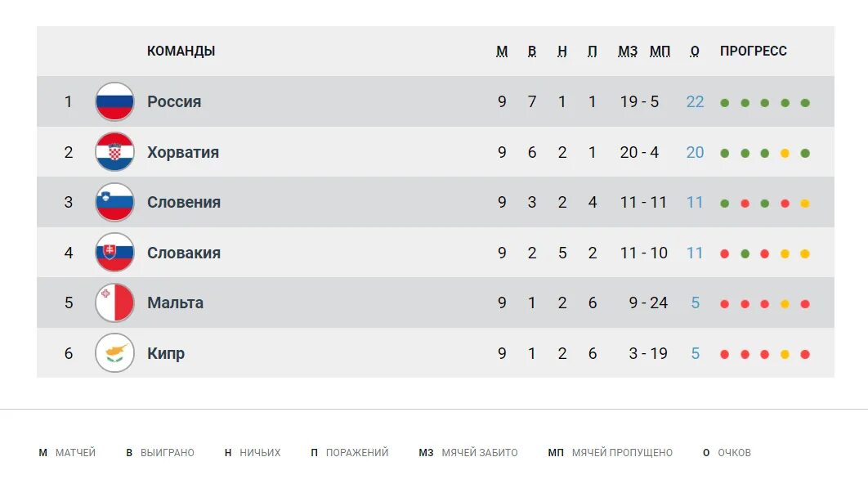Click Словения's first red progress dot
The image size is (868, 484).
click(x=745, y=204)
